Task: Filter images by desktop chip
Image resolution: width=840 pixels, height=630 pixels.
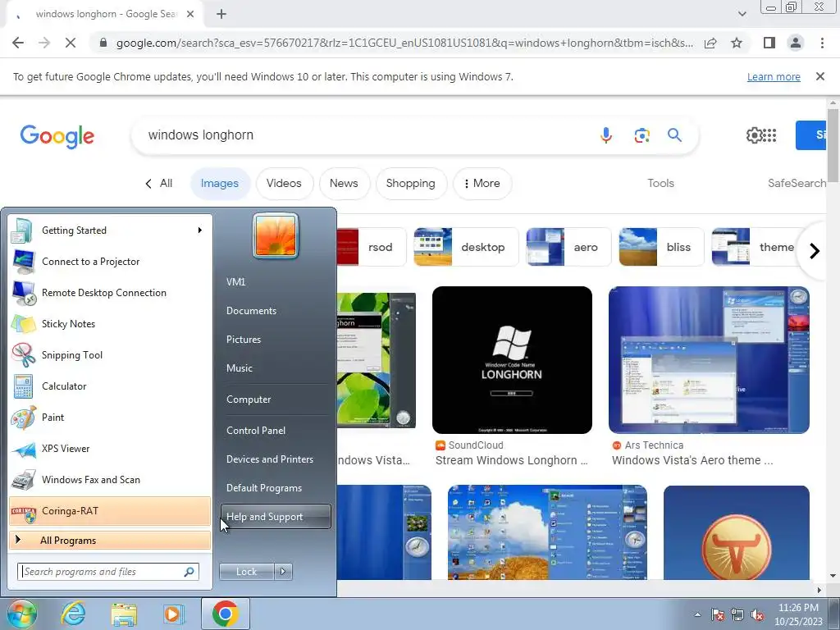Action: pyautogui.click(x=466, y=247)
